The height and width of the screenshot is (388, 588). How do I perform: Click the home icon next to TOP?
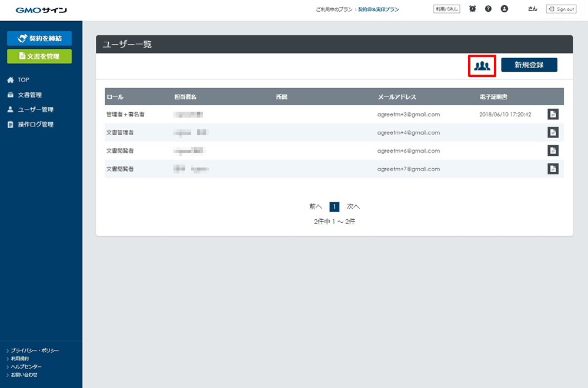coord(11,80)
